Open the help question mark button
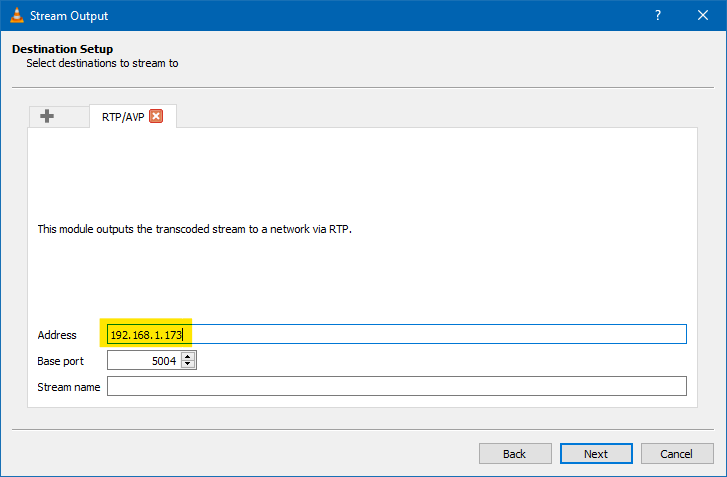727x477 pixels. [x=658, y=16]
